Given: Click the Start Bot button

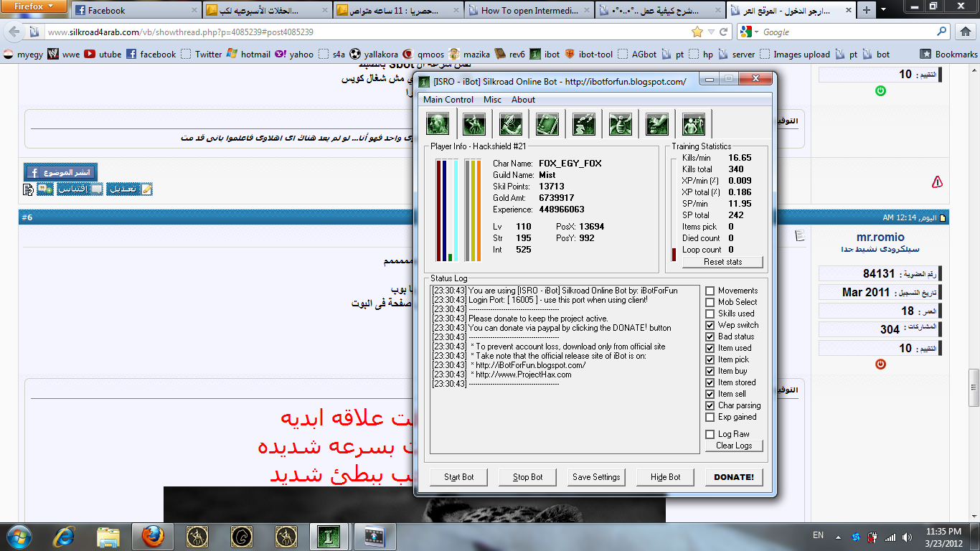Looking at the screenshot, I should 458,477.
